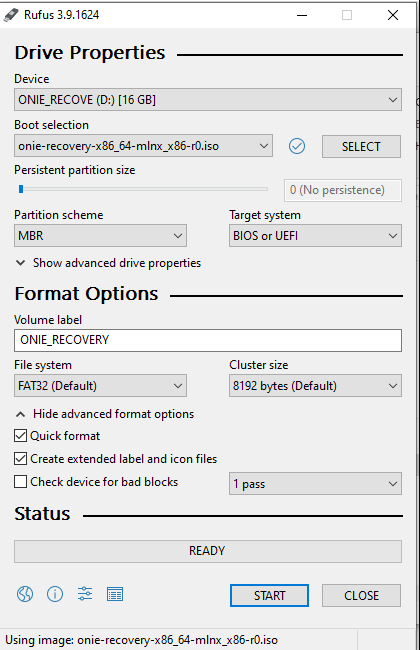Show application info via the info icon
Screen dimensions: 420x650
click(55, 594)
